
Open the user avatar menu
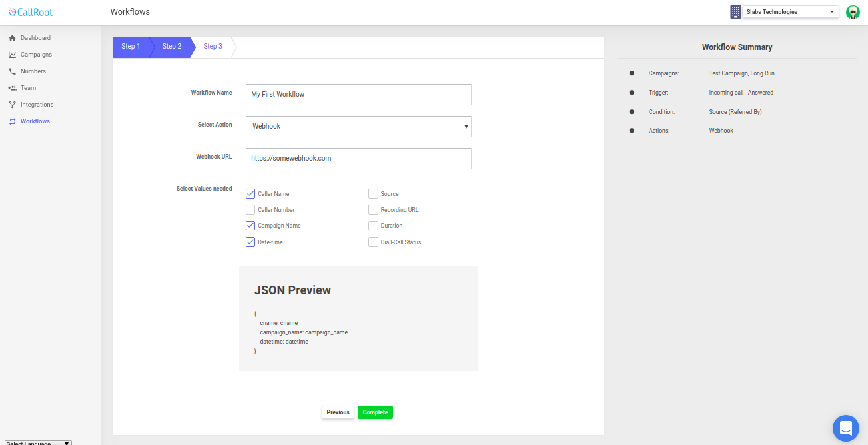(853, 11)
